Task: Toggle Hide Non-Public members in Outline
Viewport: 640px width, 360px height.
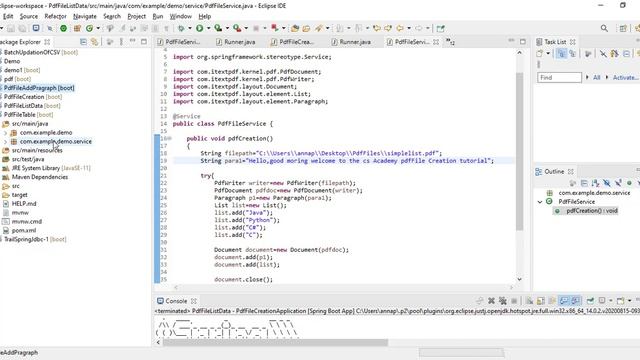Action: tap(629, 183)
